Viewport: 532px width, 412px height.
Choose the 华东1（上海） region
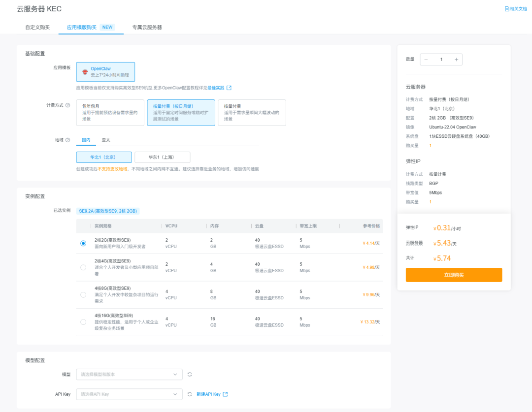(162, 158)
